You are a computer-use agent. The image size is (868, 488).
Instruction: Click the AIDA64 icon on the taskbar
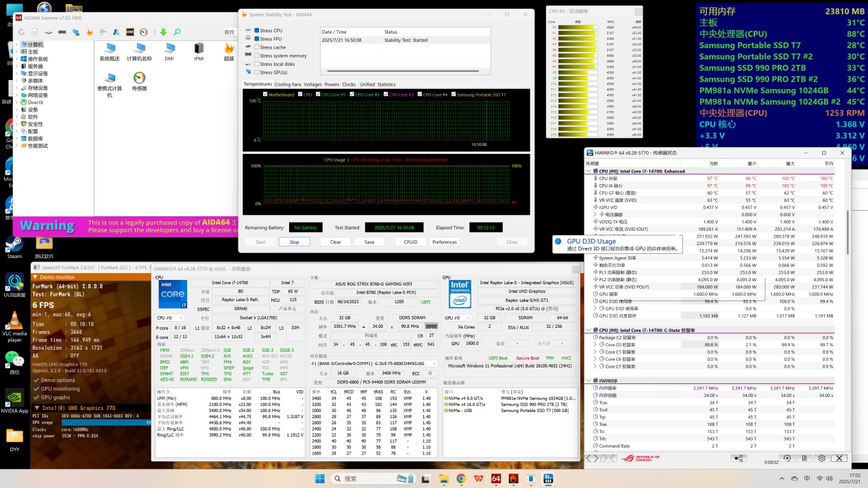click(495, 478)
